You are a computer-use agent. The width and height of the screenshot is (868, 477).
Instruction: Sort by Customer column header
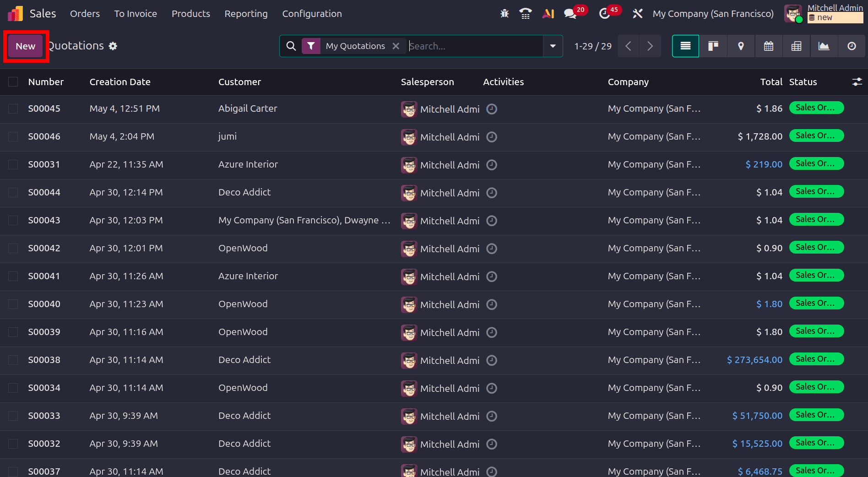[x=239, y=82]
